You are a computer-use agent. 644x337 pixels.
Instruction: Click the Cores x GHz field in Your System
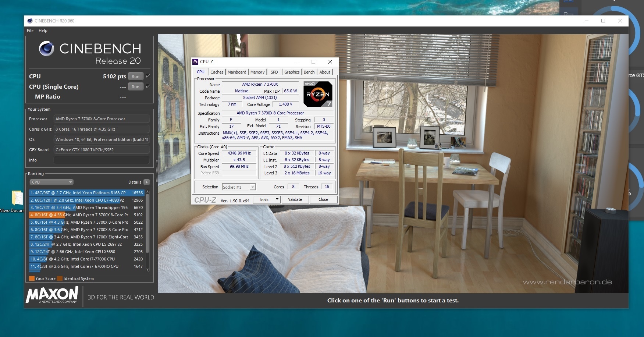[102, 129]
